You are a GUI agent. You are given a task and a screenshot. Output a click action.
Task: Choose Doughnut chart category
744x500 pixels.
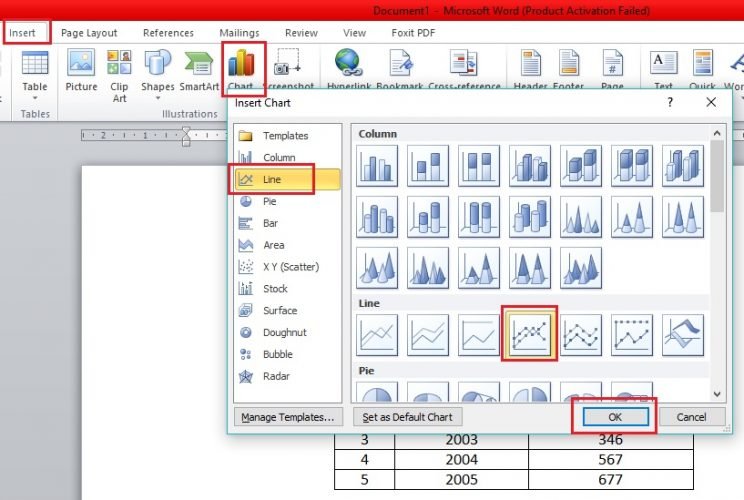point(285,332)
